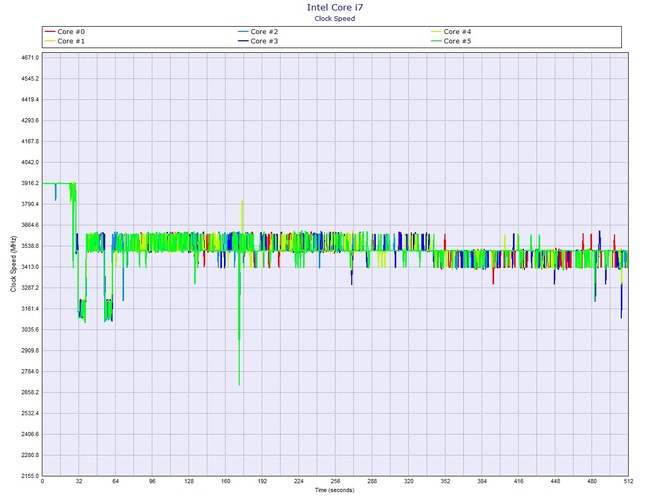This screenshot has width=670, height=502.
Task: Click the 3035.6 y-axis value
Action: coord(30,330)
